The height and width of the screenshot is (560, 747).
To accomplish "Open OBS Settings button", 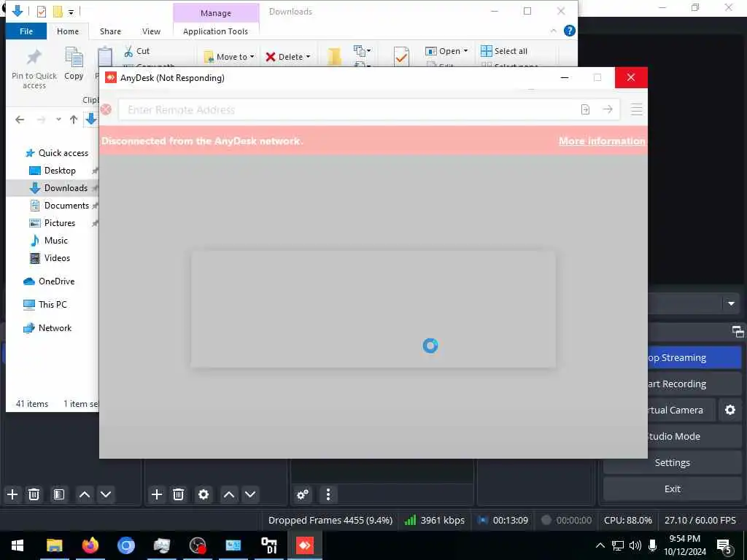I will [672, 462].
